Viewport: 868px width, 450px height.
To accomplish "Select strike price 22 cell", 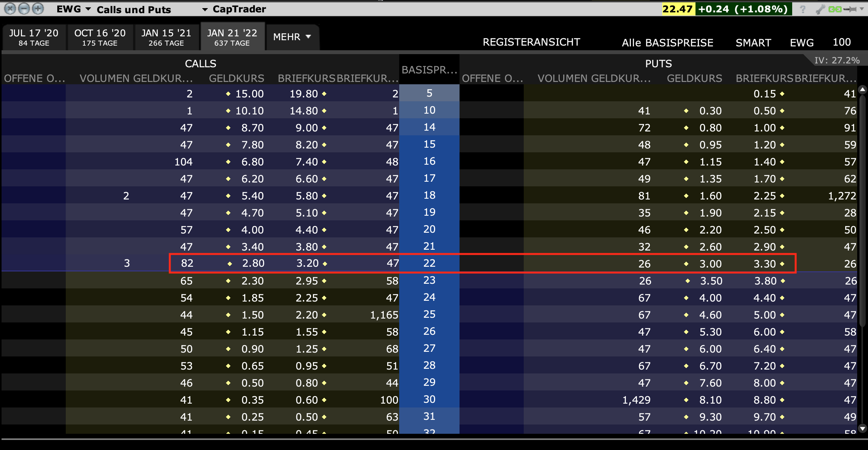I will click(429, 263).
